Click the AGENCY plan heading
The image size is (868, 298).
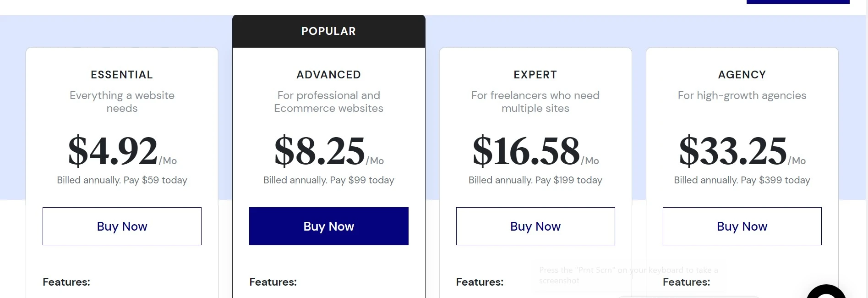[742, 75]
